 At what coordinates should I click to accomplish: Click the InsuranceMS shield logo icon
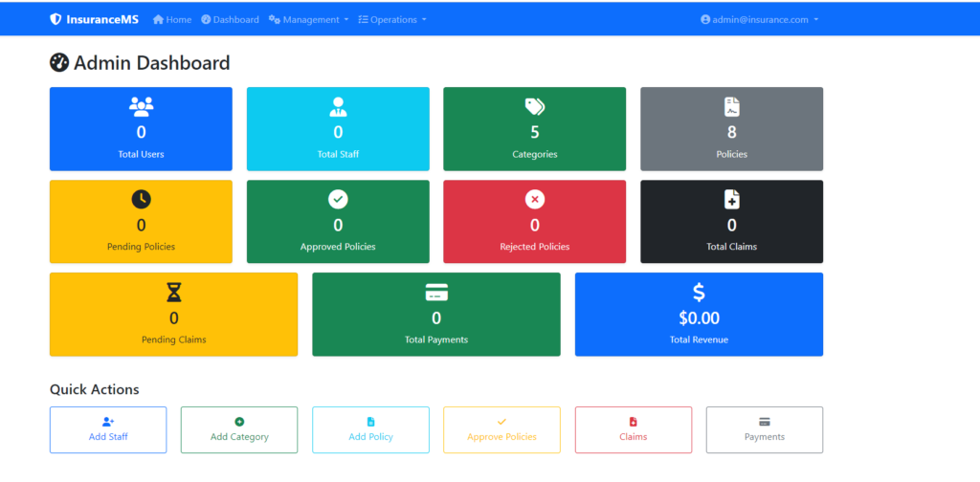tap(56, 19)
